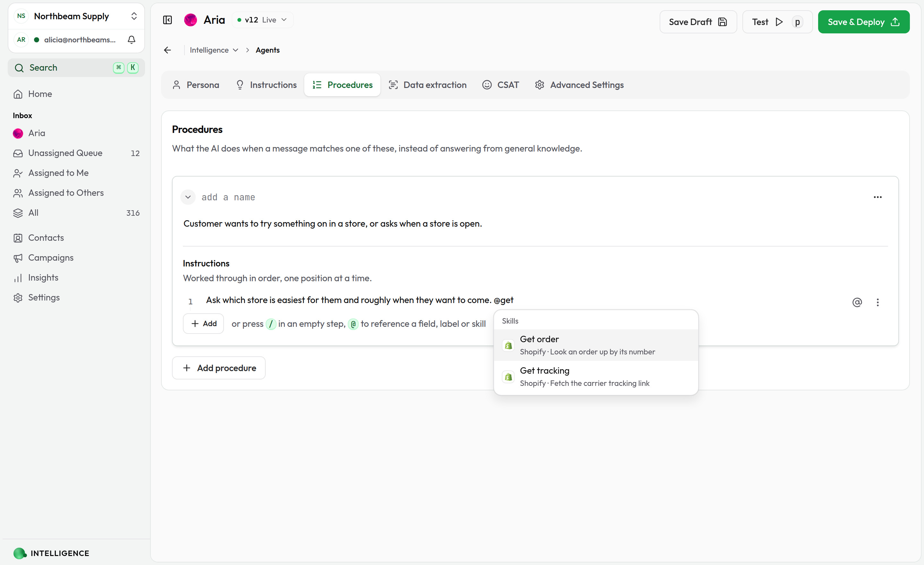
Task: Open CSAT tab
Action: click(x=501, y=85)
